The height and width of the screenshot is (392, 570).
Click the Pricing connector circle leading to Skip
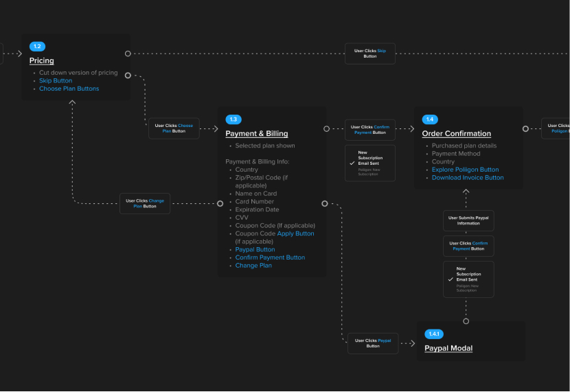[128, 54]
